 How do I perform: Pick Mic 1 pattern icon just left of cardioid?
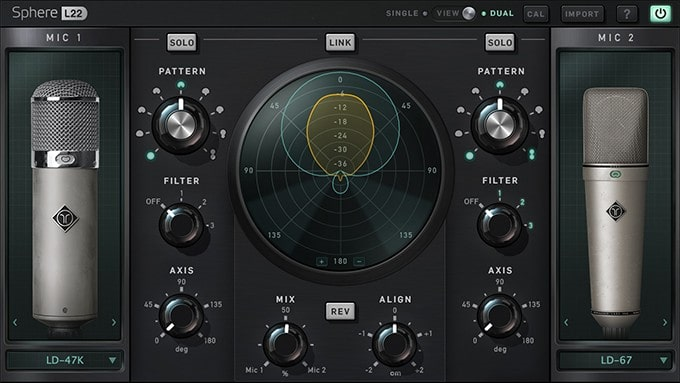[x=157, y=92]
